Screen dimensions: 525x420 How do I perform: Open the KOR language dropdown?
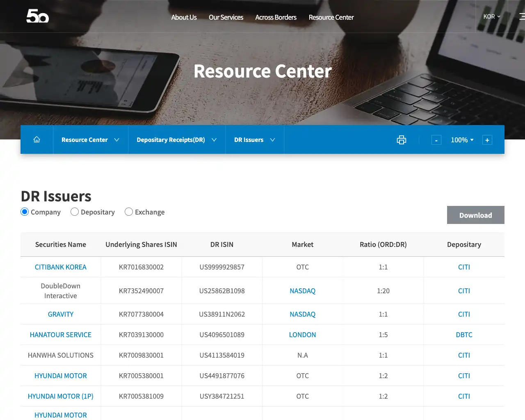(x=491, y=16)
